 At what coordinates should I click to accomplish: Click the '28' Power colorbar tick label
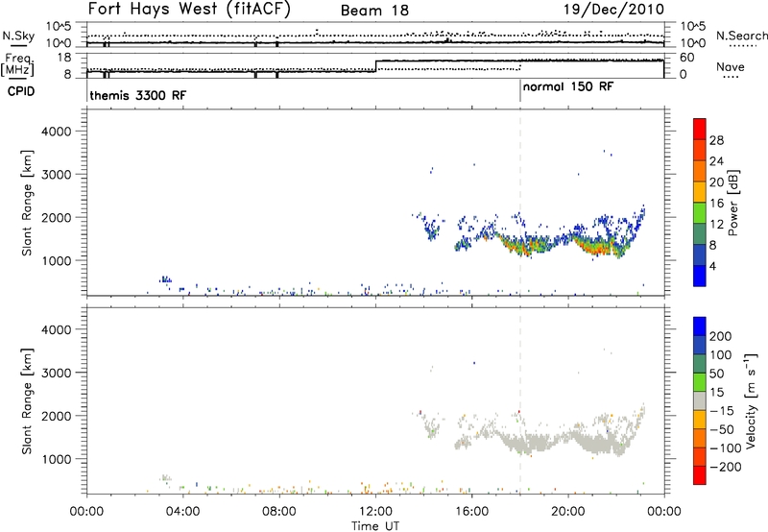[x=716, y=140]
